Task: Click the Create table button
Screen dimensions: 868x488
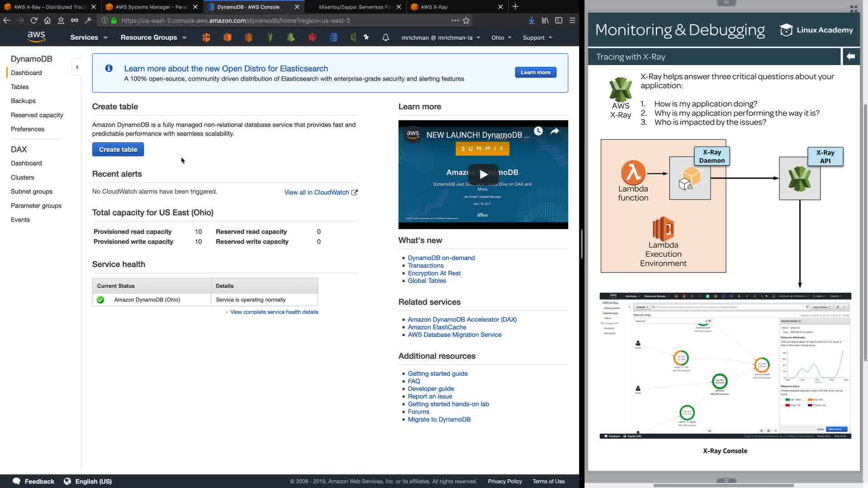Action: [118, 150]
